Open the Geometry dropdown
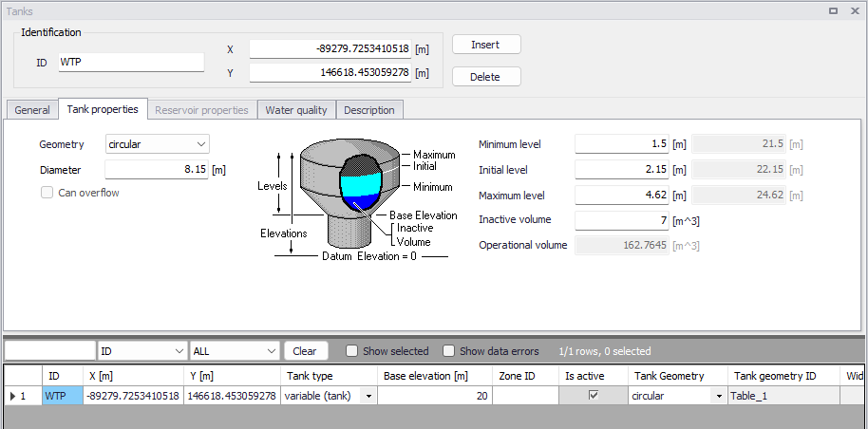The image size is (868, 429). [158, 144]
